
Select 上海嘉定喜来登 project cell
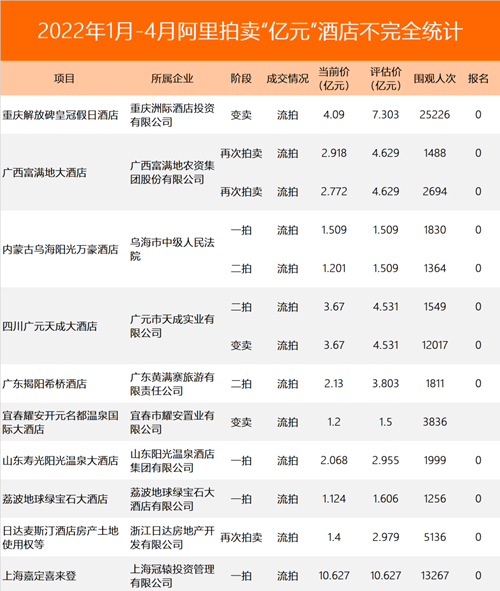tap(39, 576)
